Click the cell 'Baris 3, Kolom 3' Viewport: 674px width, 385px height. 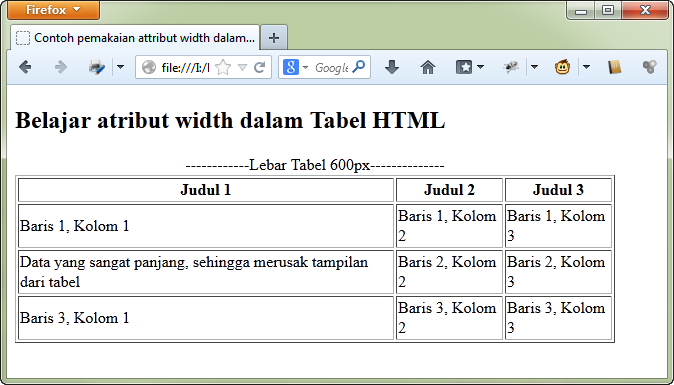[558, 318]
